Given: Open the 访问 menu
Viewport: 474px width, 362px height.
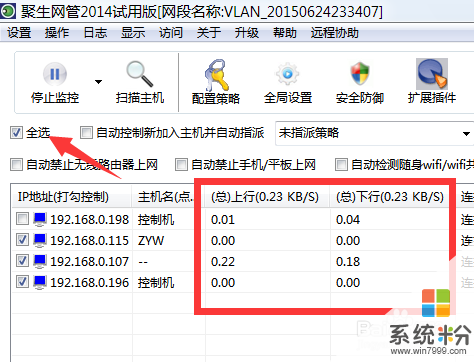Looking at the screenshot, I should click(171, 33).
